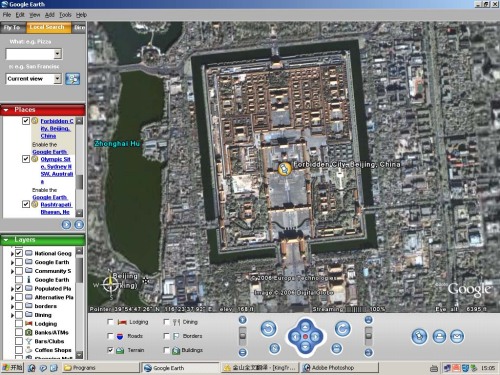The height and width of the screenshot is (375, 500).
Task: Click the Email view envelope icon
Action: (457, 336)
